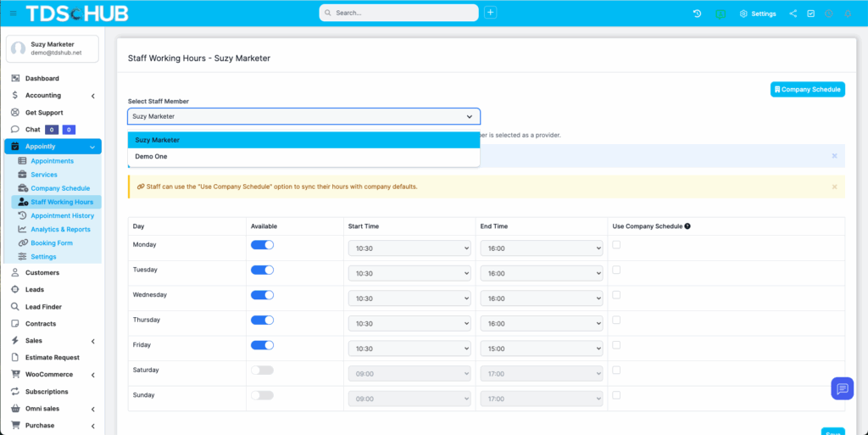Enable Saturday availability switch
Viewport: 868px width, 435px height.
pos(262,371)
